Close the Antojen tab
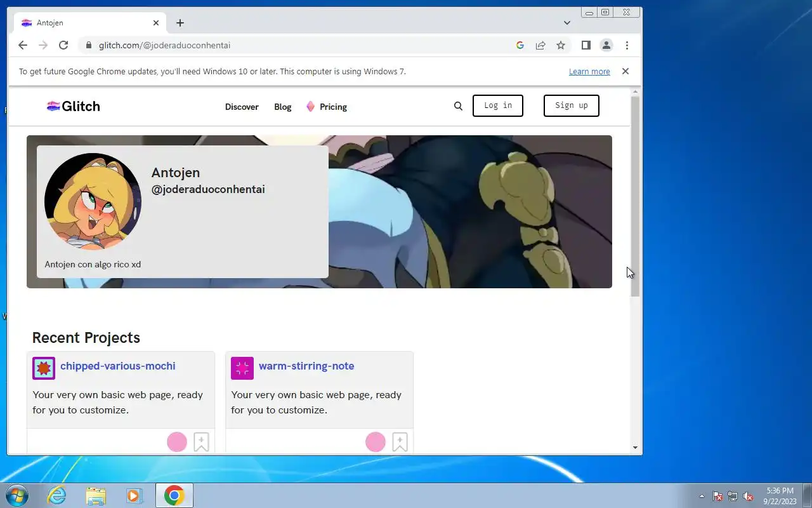Viewport: 812px width, 508px height. pos(156,23)
